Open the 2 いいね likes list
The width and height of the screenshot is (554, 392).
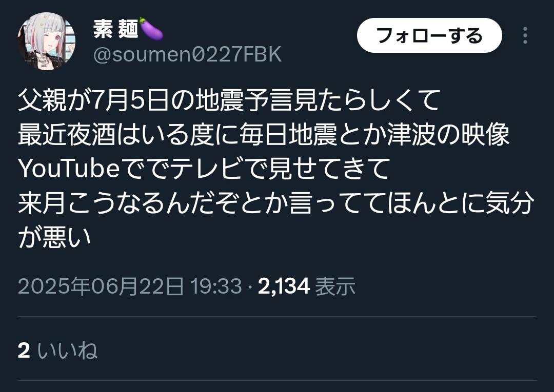point(57,350)
